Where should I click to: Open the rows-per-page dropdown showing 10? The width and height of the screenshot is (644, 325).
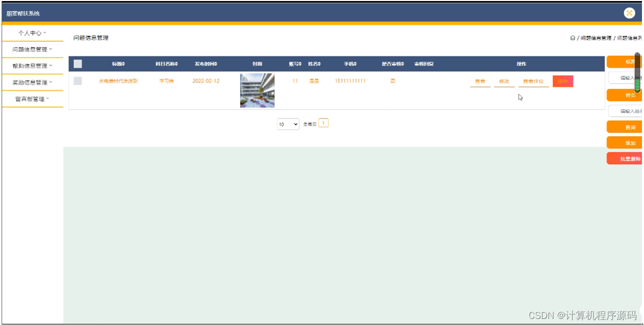click(288, 124)
